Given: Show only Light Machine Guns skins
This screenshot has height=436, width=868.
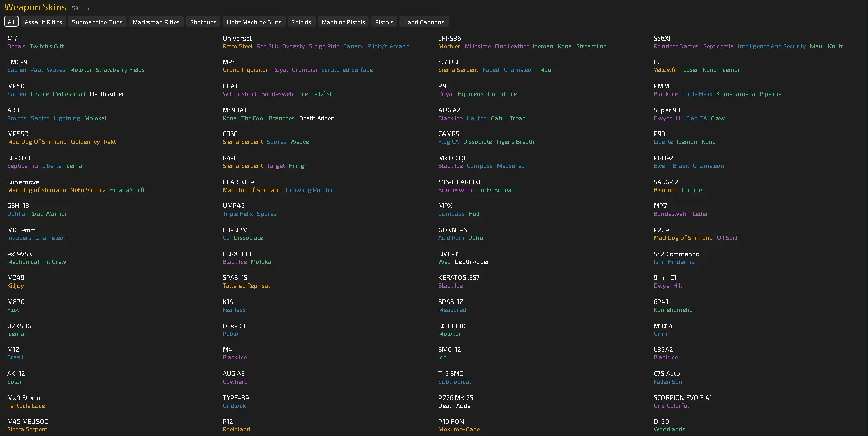Looking at the screenshot, I should point(254,22).
